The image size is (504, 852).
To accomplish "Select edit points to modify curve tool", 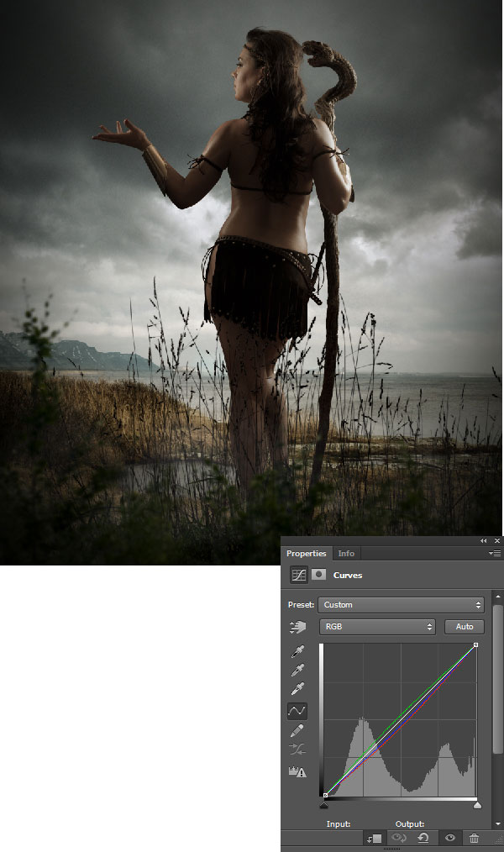I will [x=297, y=711].
